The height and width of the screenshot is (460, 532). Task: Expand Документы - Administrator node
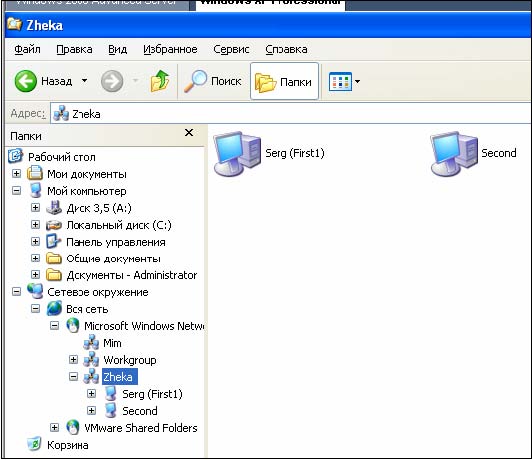[35, 274]
